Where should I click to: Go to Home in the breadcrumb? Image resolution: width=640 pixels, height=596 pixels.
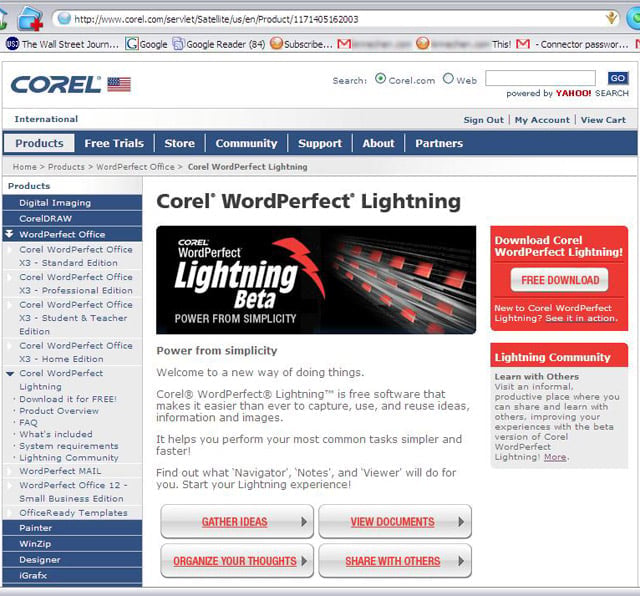pyautogui.click(x=24, y=167)
